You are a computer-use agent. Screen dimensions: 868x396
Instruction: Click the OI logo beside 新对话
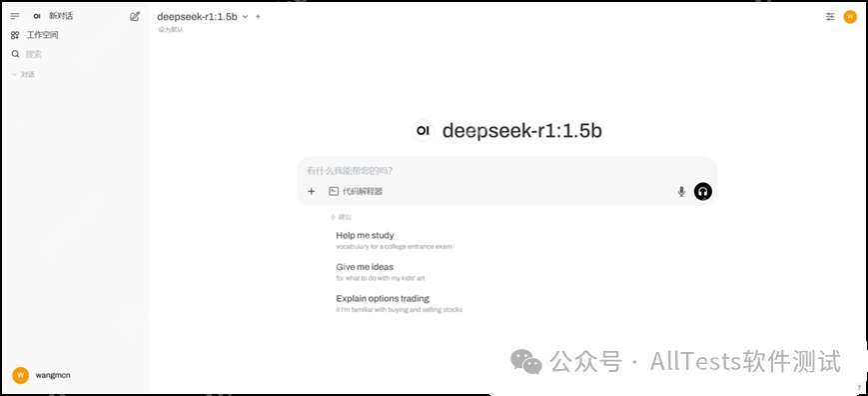(x=37, y=16)
